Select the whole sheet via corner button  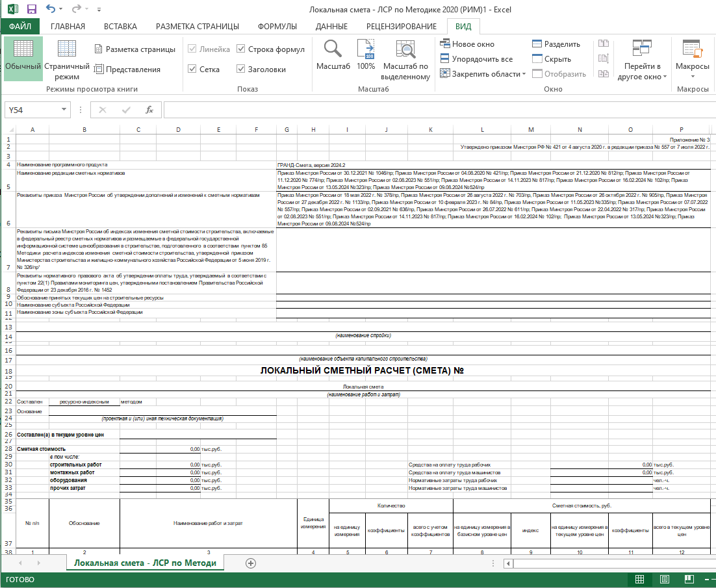click(8, 130)
